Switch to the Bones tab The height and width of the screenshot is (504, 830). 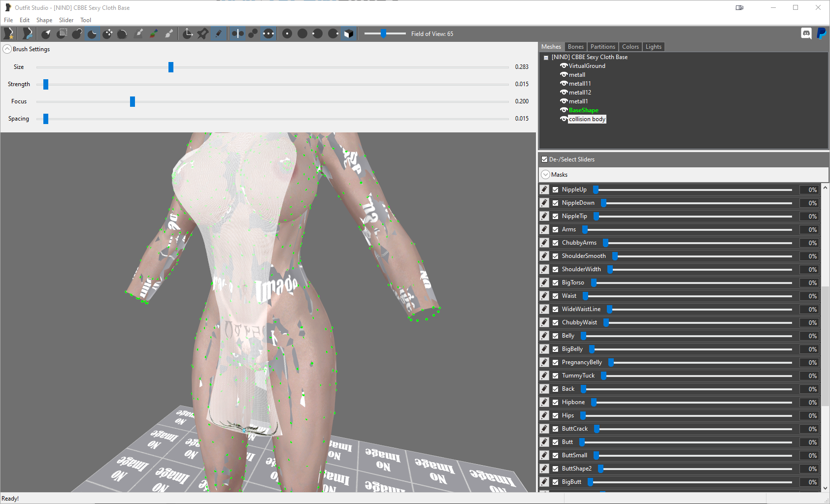[575, 47]
